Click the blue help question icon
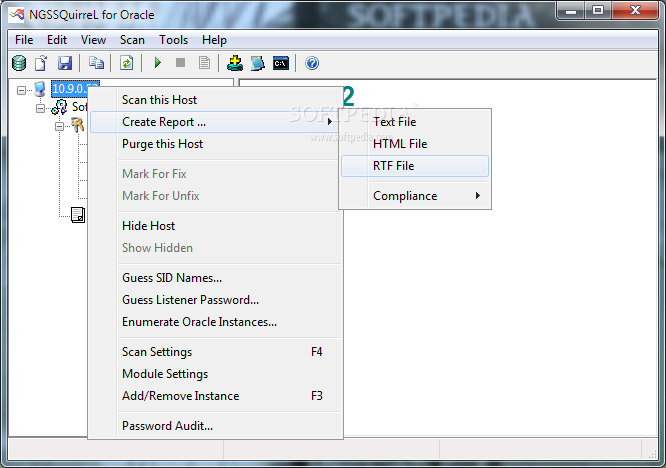This screenshot has height=468, width=666. click(x=312, y=63)
